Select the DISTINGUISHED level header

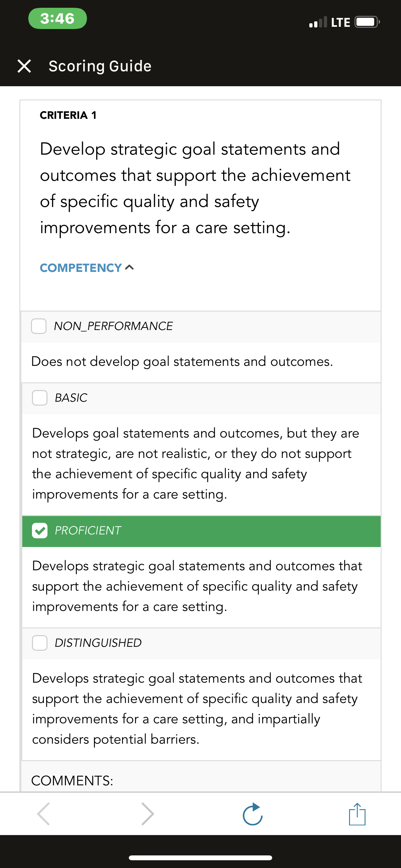click(x=201, y=643)
